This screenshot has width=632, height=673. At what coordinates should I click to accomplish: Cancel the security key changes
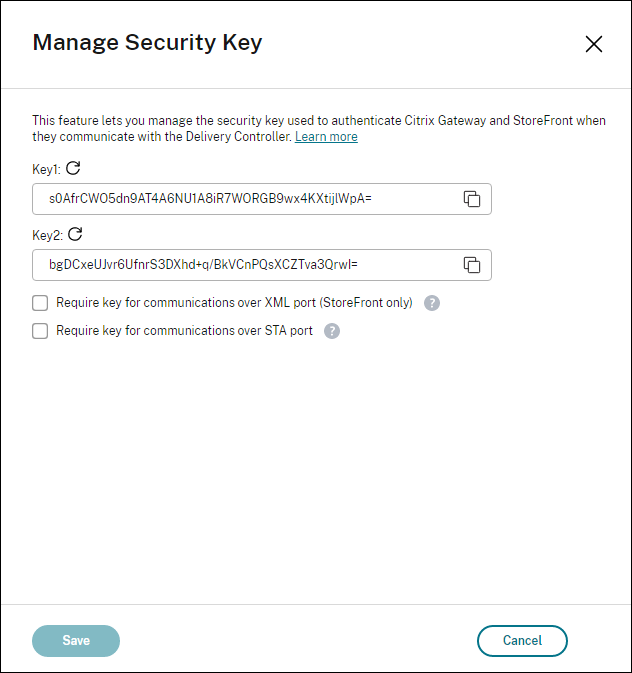(522, 641)
